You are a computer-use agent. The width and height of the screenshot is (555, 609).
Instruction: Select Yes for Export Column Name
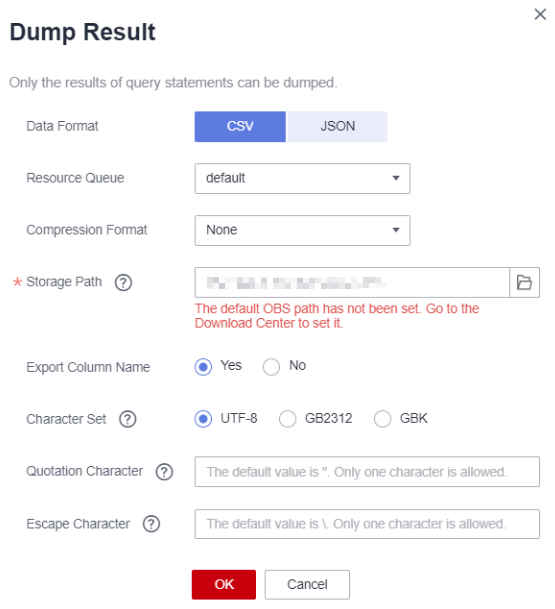coord(203,367)
